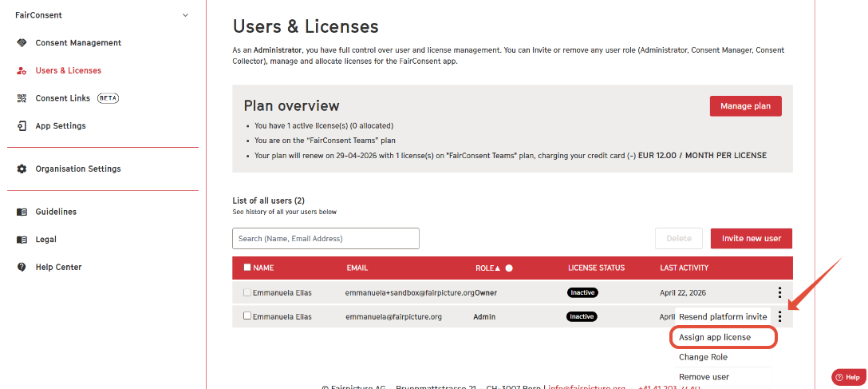The height and width of the screenshot is (389, 868).
Task: Open three-dot menu for Owner row
Action: point(779,292)
